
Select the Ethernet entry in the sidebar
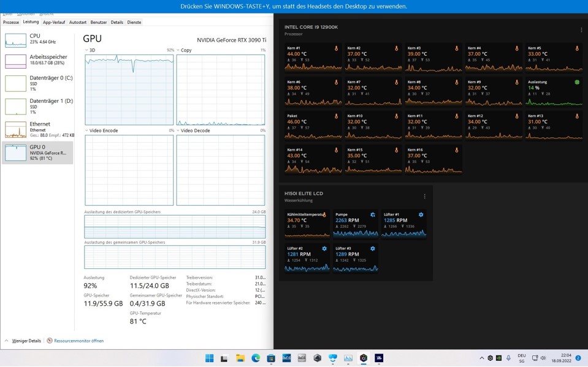point(37,129)
